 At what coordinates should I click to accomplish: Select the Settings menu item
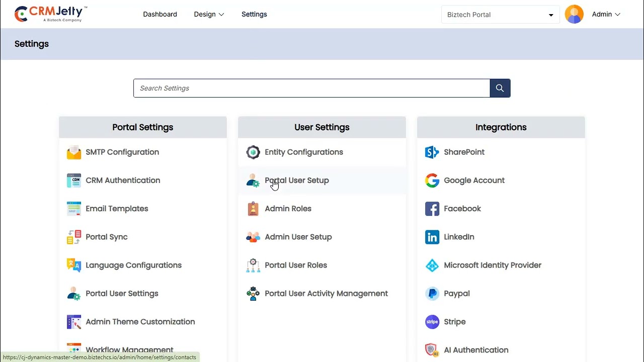coord(254,15)
